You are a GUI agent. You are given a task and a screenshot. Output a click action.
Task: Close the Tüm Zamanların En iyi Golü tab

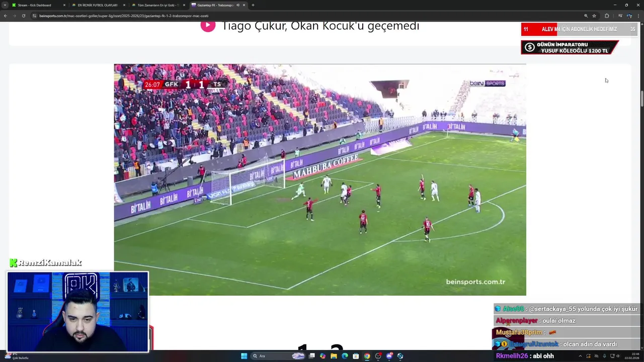tap(184, 5)
